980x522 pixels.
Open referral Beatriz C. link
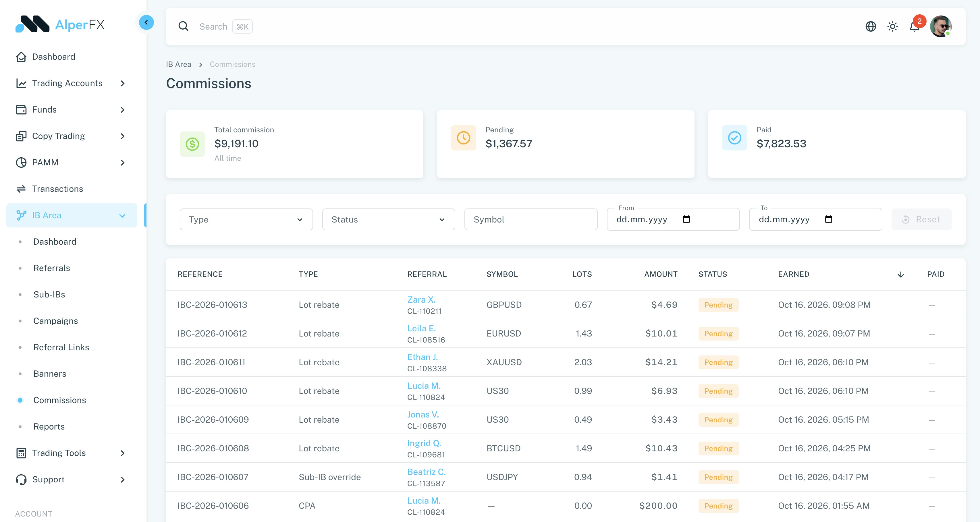[426, 472]
